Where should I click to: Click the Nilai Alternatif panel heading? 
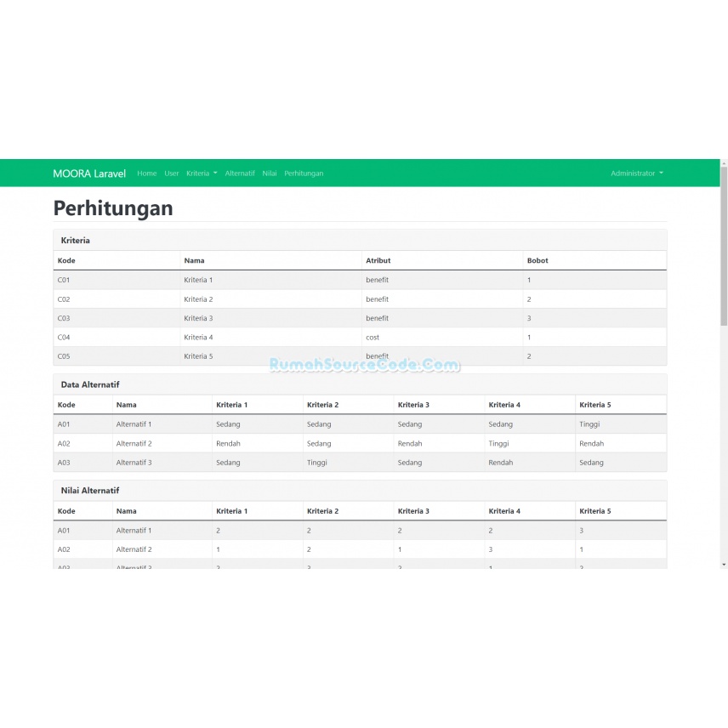pos(90,491)
